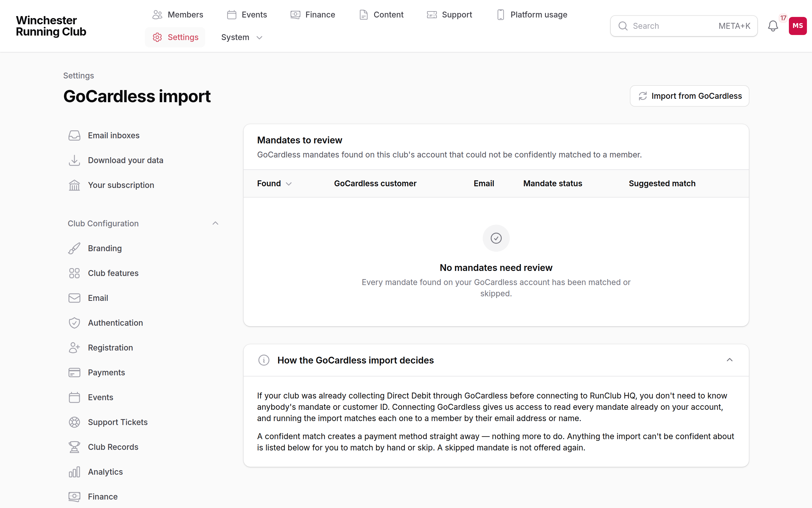Click the GoCardless customer column header

click(375, 183)
